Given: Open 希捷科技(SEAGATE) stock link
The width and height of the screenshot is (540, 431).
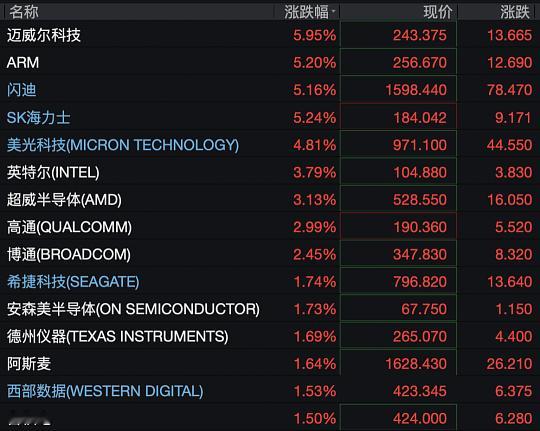Looking at the screenshot, I should [x=73, y=281].
